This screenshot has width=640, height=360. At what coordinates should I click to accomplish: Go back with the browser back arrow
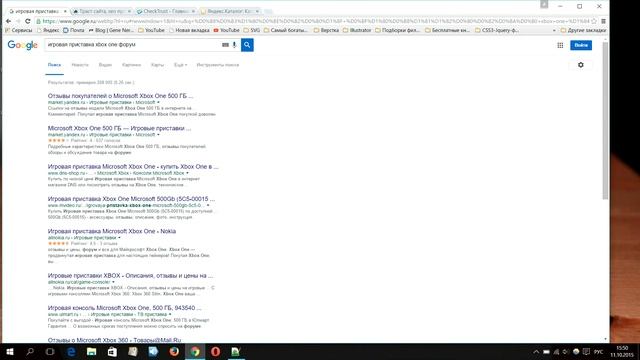tap(8, 21)
